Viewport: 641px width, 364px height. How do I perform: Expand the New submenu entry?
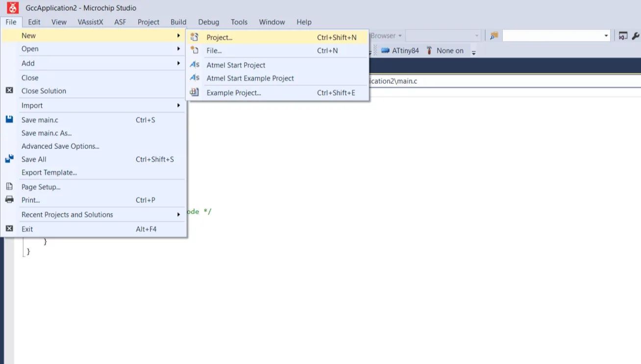pos(93,35)
